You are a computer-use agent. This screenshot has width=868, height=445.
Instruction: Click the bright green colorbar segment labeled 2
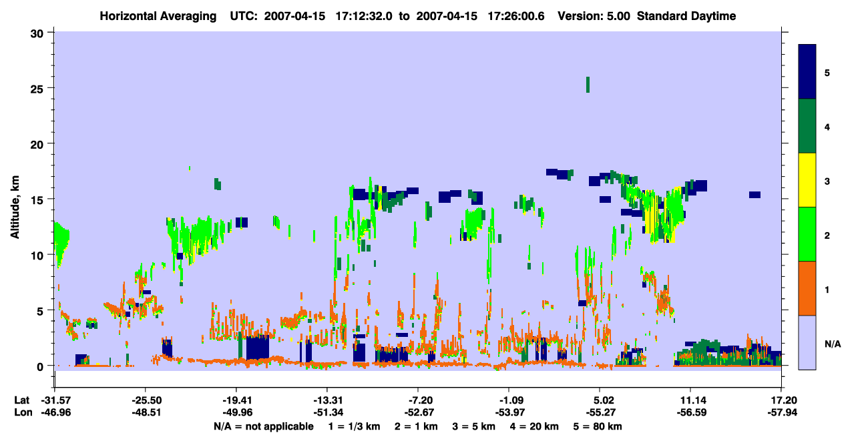coord(807,234)
